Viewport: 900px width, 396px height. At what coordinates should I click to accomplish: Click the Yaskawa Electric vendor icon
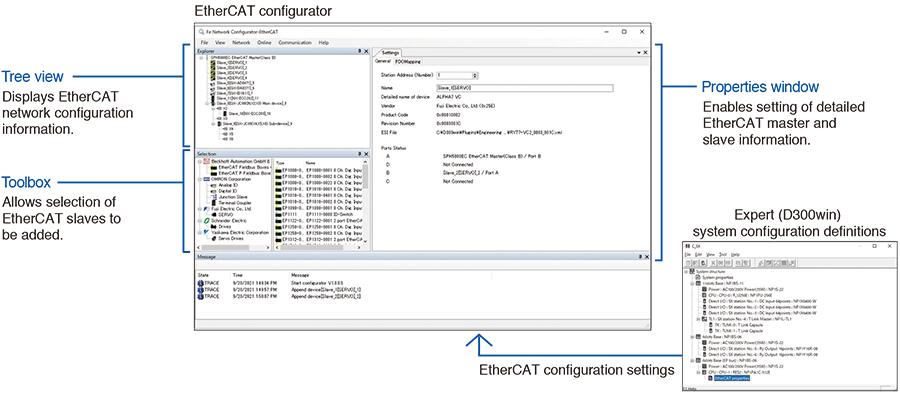pyautogui.click(x=206, y=232)
